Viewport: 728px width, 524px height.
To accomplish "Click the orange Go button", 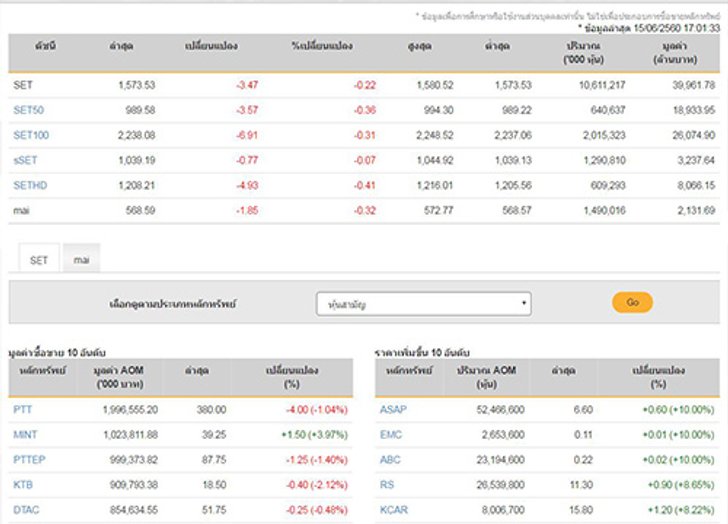I will 632,302.
